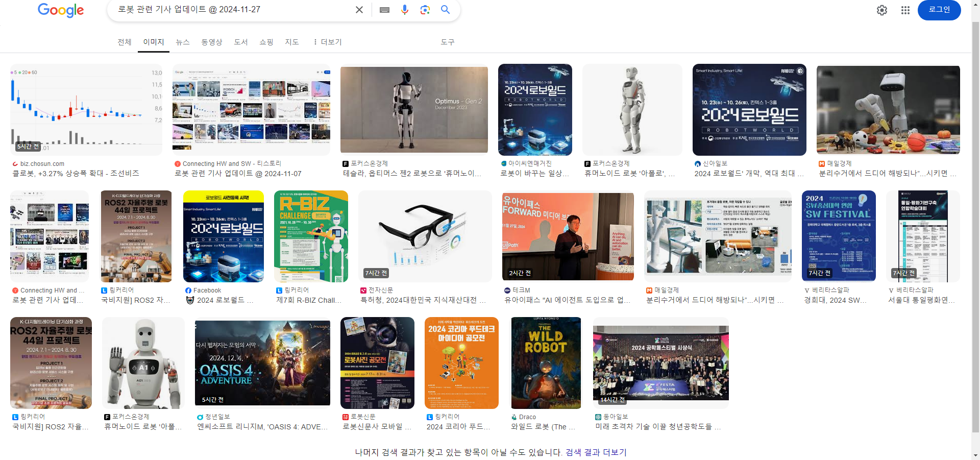Switch to the 전체 tab
The height and width of the screenshot is (460, 980).
[125, 42]
